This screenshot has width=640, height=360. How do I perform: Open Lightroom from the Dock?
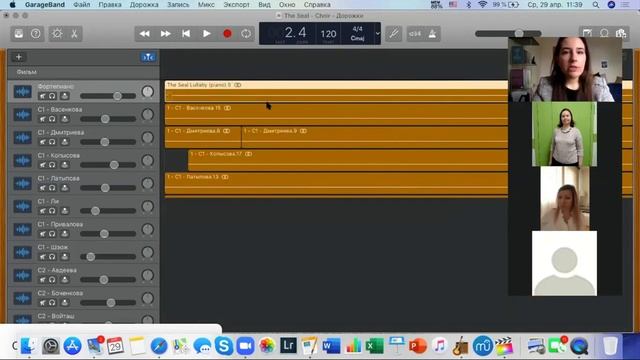pyautogui.click(x=288, y=346)
